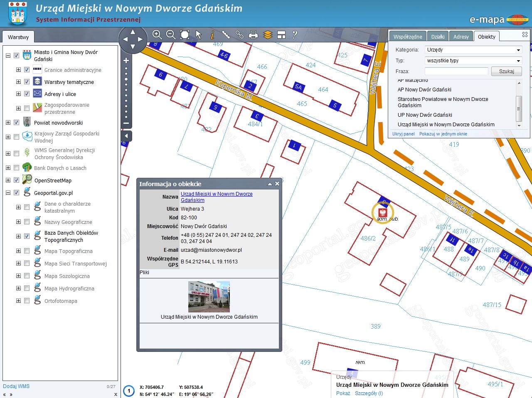532x398 pixels.
Task: Zoom out using the minus on zoom bar
Action: tap(126, 123)
